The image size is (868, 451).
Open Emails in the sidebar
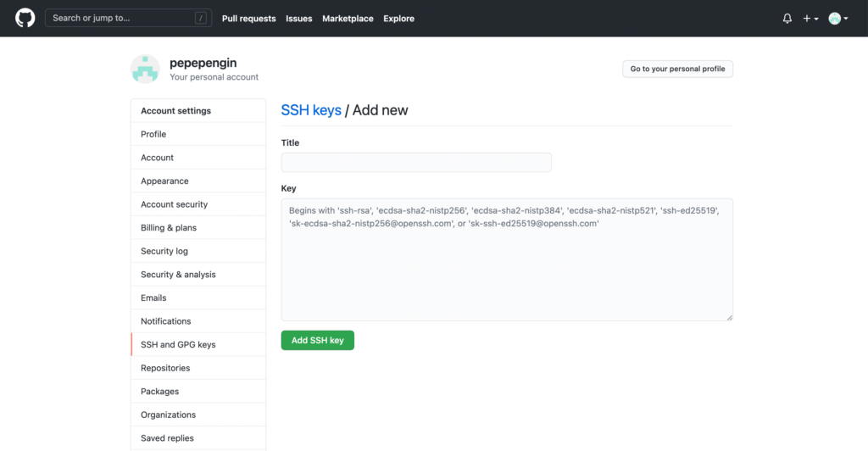(x=198, y=298)
